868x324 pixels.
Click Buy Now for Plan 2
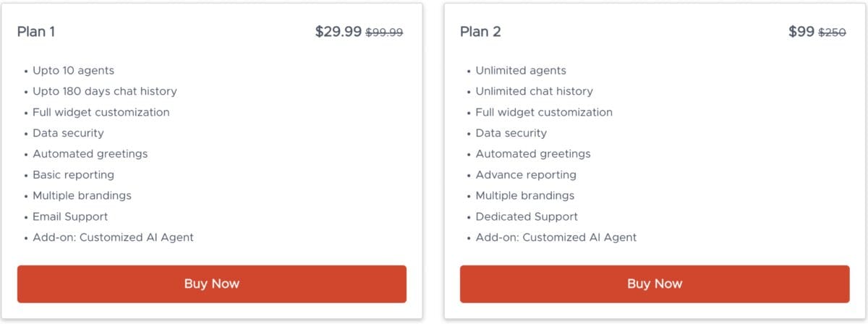(655, 283)
